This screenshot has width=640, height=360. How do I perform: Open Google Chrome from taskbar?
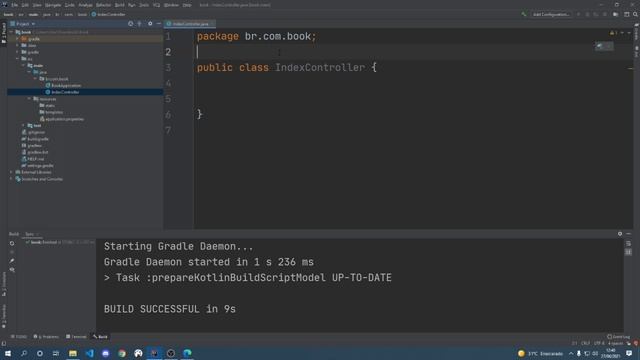tap(122, 353)
